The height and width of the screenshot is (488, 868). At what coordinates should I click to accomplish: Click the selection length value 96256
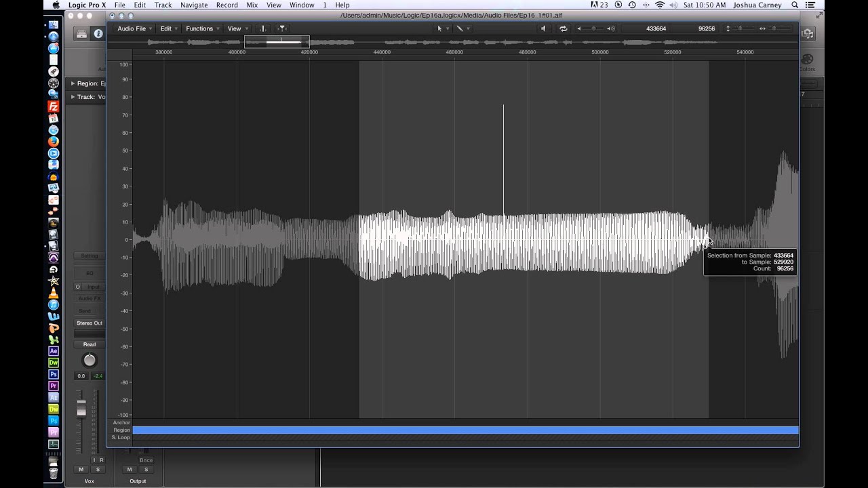click(x=706, y=28)
